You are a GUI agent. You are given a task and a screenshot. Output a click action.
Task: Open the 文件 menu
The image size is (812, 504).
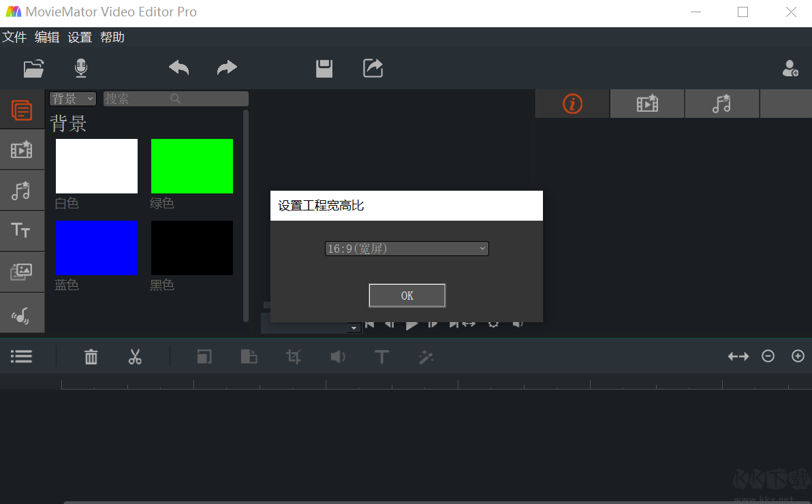click(14, 37)
